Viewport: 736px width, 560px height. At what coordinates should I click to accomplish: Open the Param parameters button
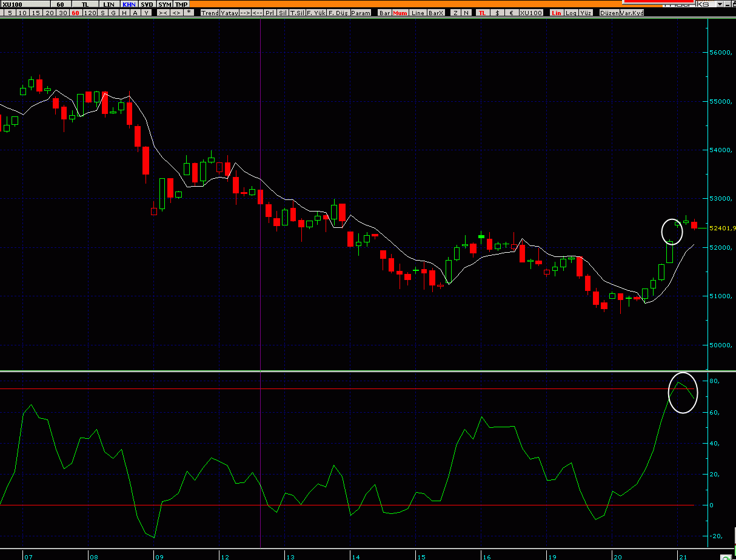click(x=361, y=13)
